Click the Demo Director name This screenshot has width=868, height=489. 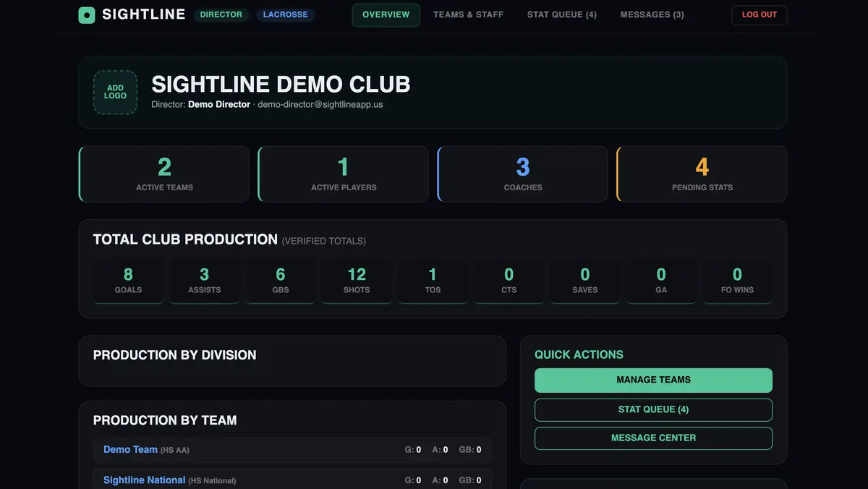coord(219,104)
